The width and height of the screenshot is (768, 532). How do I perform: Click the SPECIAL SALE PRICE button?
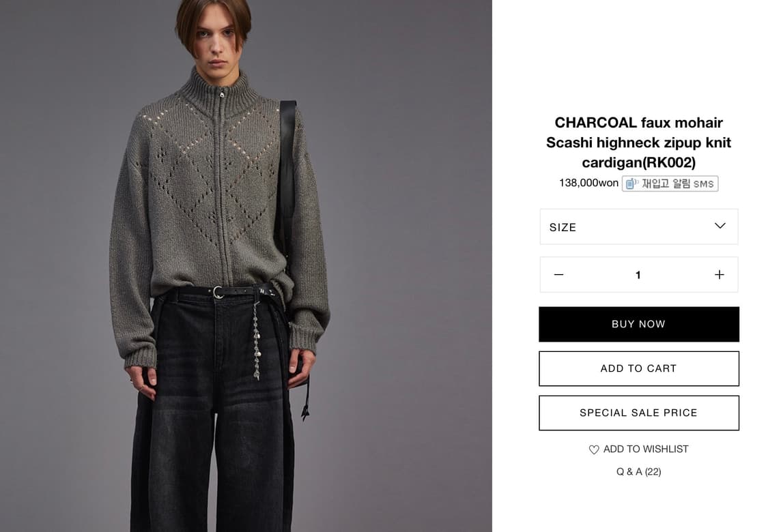639,413
